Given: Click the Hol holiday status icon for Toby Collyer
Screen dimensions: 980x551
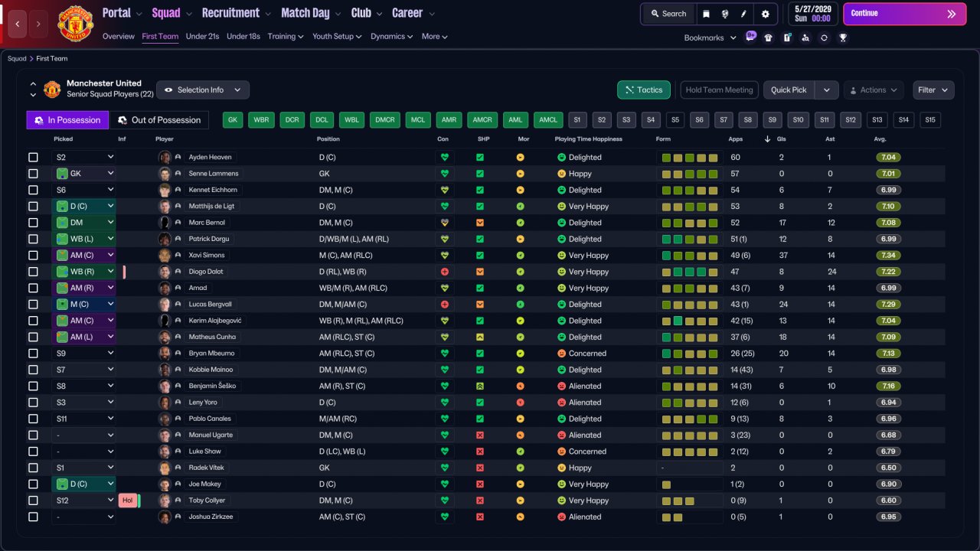Looking at the screenshot, I should click(x=128, y=500).
